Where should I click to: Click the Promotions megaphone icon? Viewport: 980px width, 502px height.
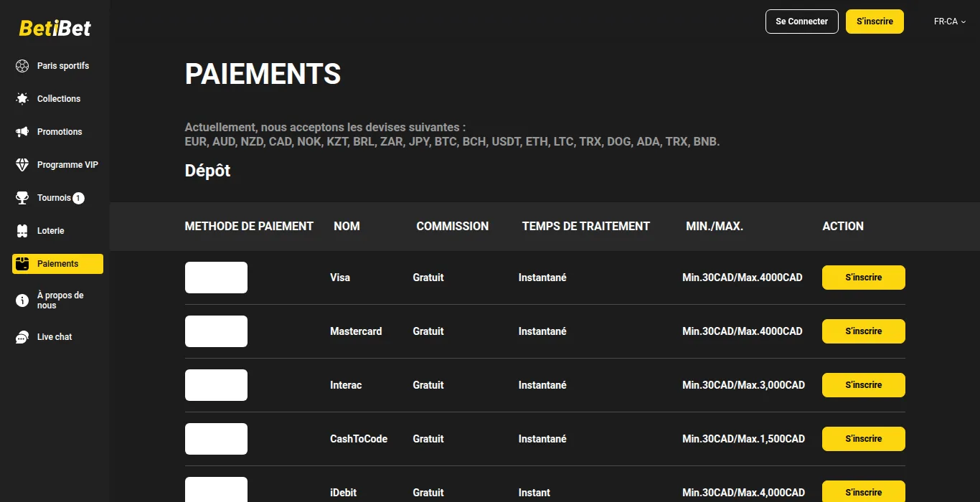[x=22, y=132]
